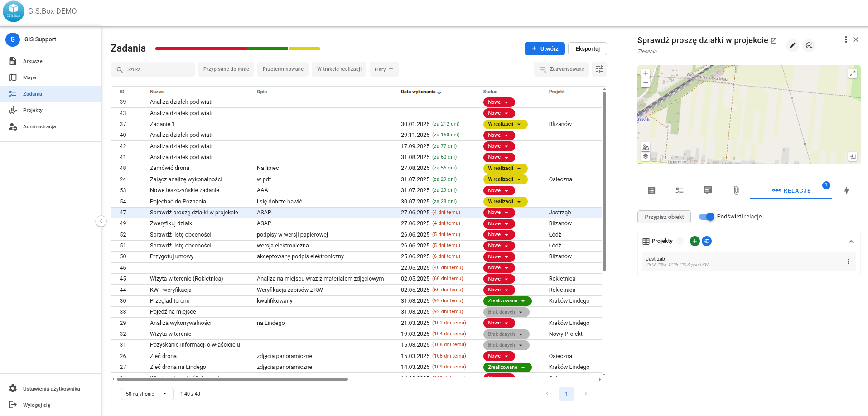Click the red segment of the status bar
The height and width of the screenshot is (416, 868).
coord(201,48)
